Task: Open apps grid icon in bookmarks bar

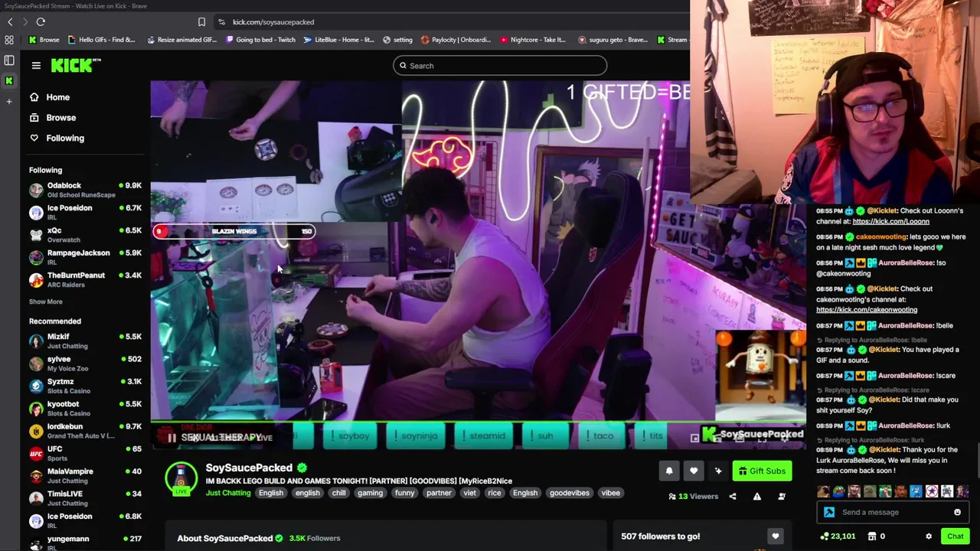Action: (x=9, y=40)
